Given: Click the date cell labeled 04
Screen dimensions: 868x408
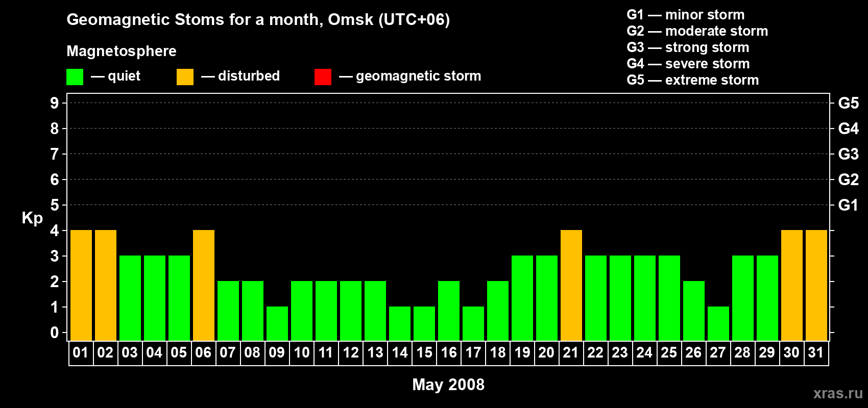Looking at the screenshot, I should (155, 353).
